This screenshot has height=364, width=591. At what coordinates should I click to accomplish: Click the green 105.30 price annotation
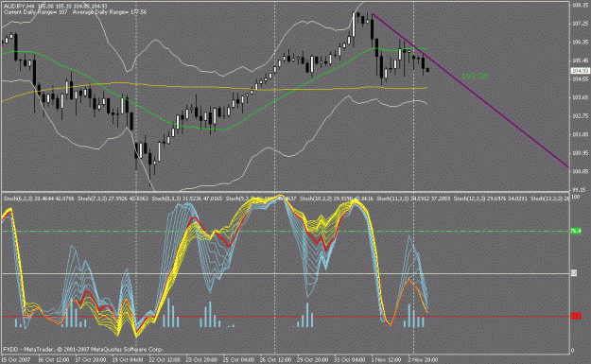[475, 77]
